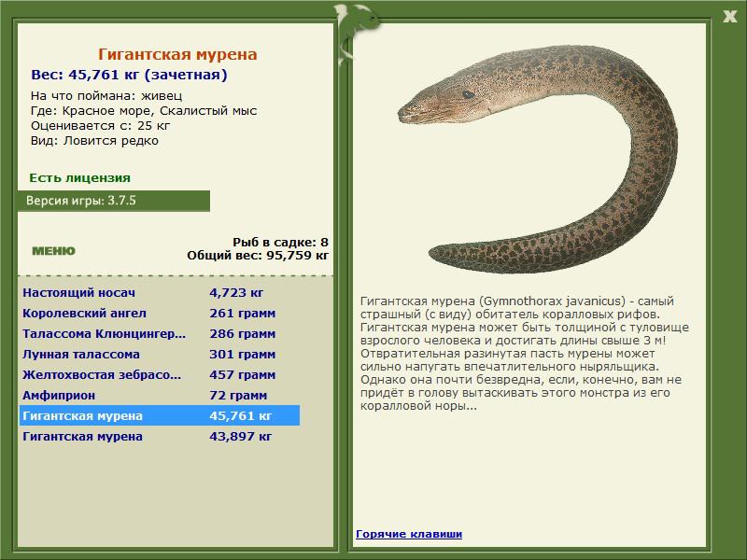Click the 301 грамм weight value
The width and height of the screenshot is (747, 560).
[x=243, y=354]
